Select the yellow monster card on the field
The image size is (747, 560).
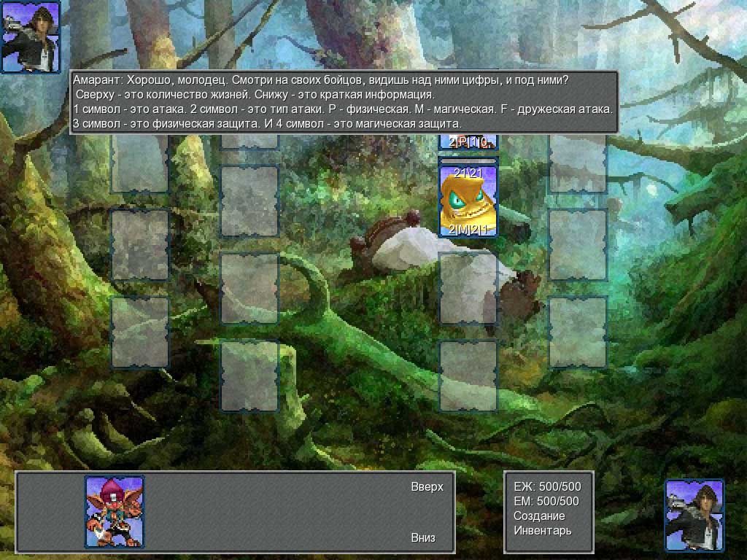pyautogui.click(x=468, y=201)
